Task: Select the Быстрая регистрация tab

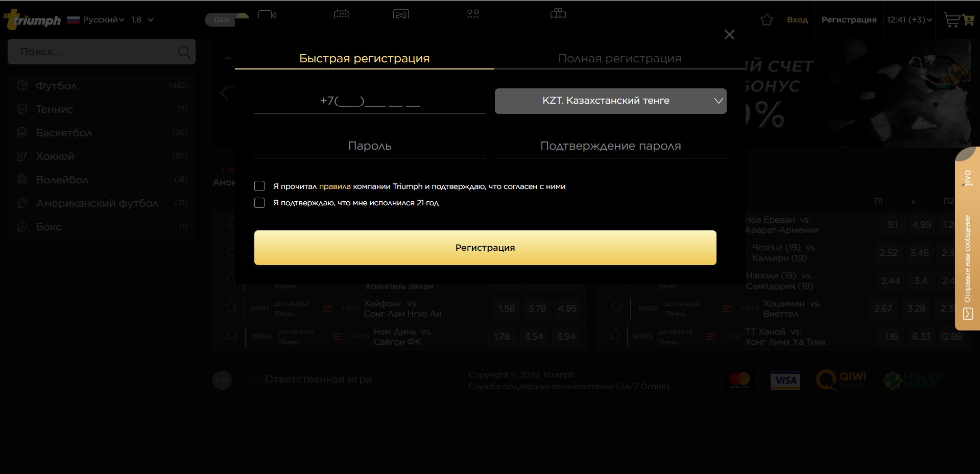Action: click(364, 58)
